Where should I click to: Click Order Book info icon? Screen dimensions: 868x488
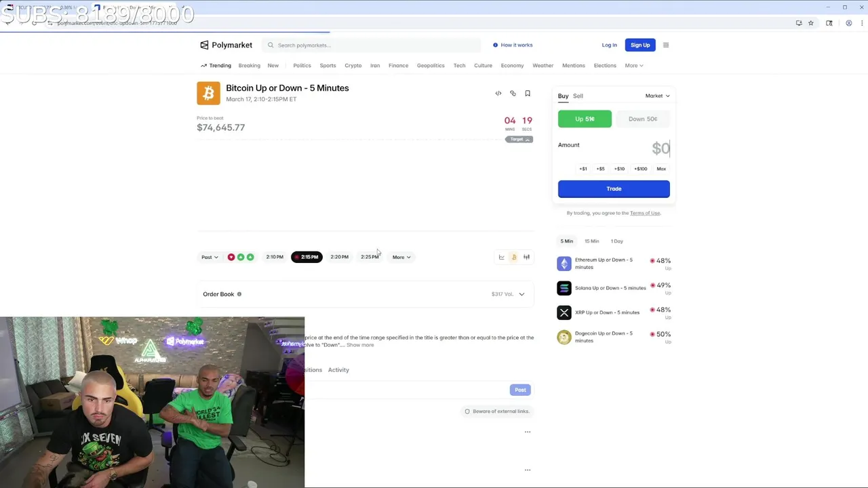click(x=239, y=294)
